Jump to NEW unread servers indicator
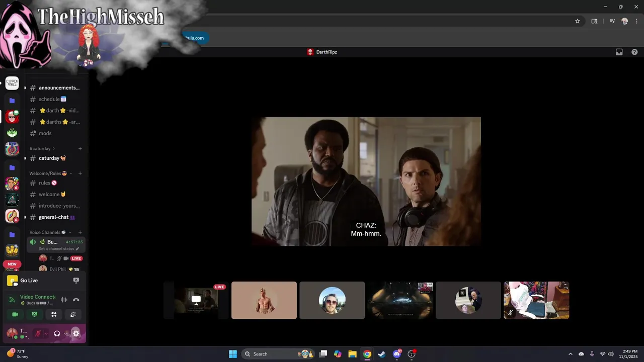 (12, 264)
